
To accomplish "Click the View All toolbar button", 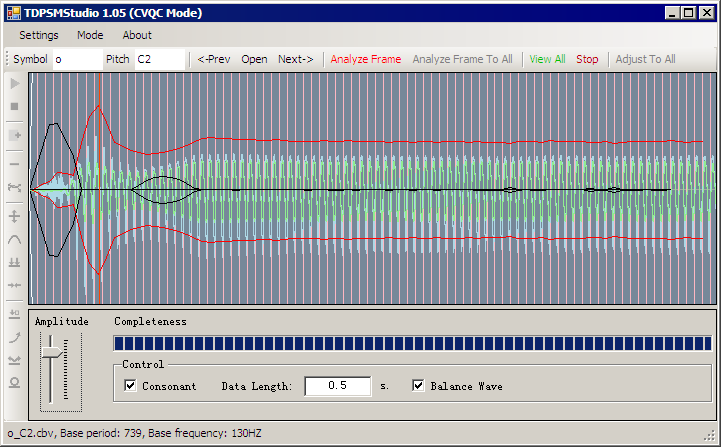I will click(547, 59).
